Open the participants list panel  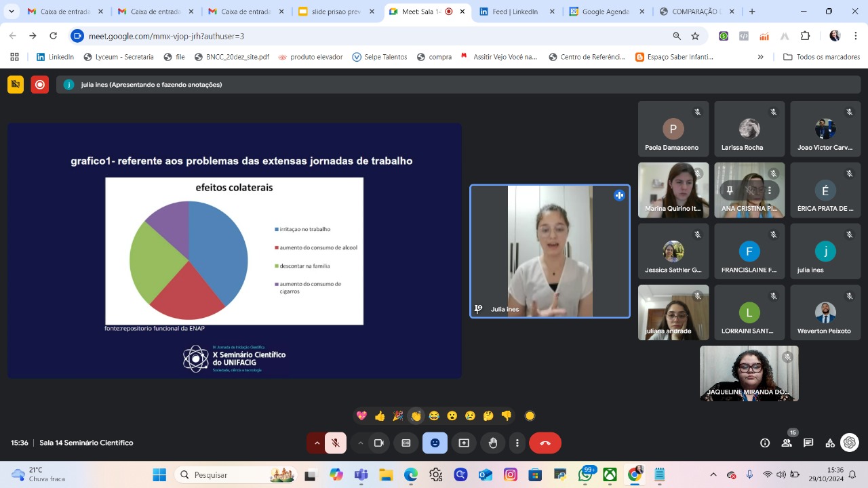tap(787, 443)
